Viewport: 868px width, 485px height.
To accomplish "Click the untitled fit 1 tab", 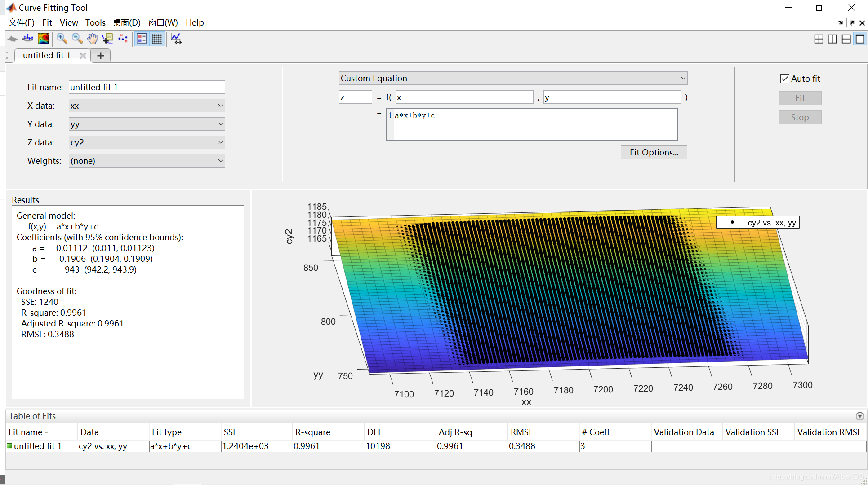I will pyautogui.click(x=46, y=55).
